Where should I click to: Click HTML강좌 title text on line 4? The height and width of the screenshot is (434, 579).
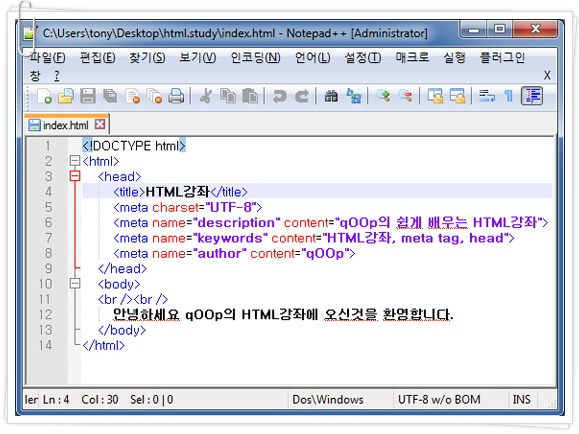(178, 192)
